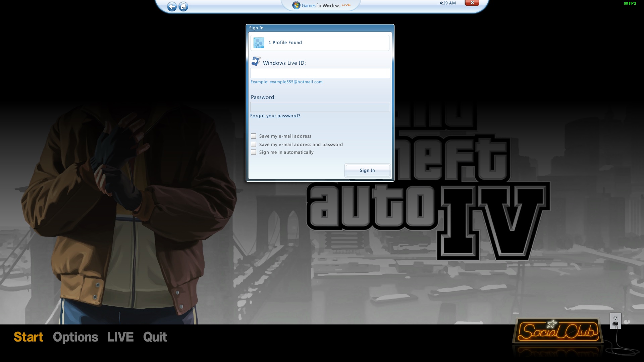Click the Password input field
Image resolution: width=644 pixels, height=362 pixels.
tap(320, 106)
